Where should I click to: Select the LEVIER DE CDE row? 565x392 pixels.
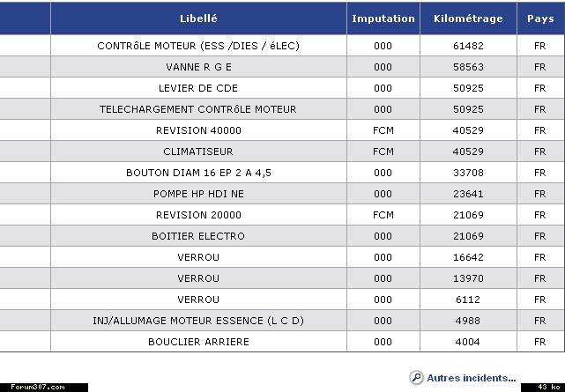198,88
